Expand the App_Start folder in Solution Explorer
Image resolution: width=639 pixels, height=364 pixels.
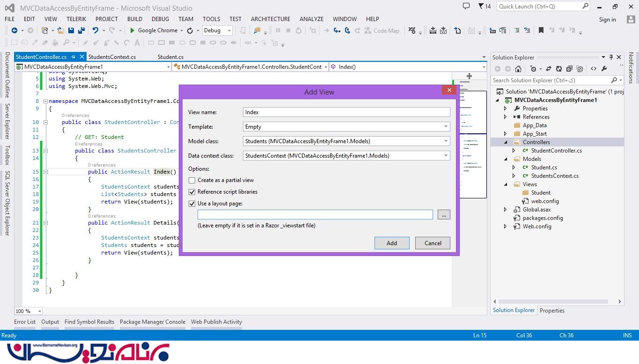tap(505, 134)
